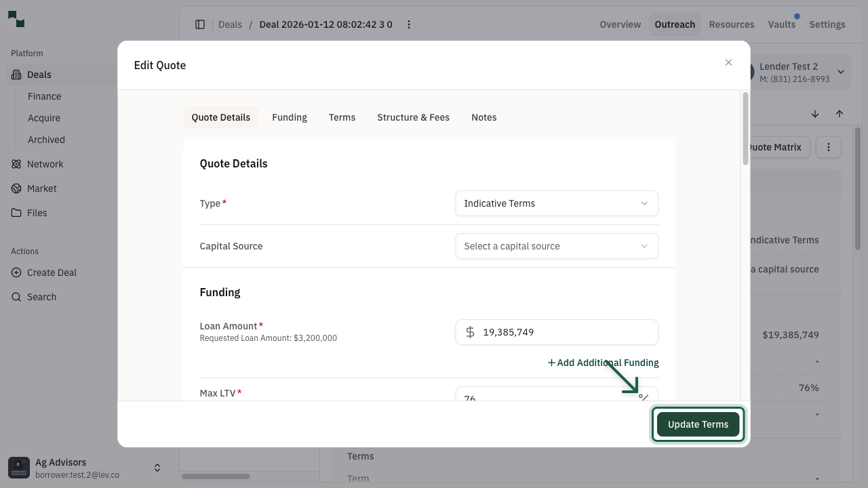Select the Market icon in the sidebar

tap(16, 188)
